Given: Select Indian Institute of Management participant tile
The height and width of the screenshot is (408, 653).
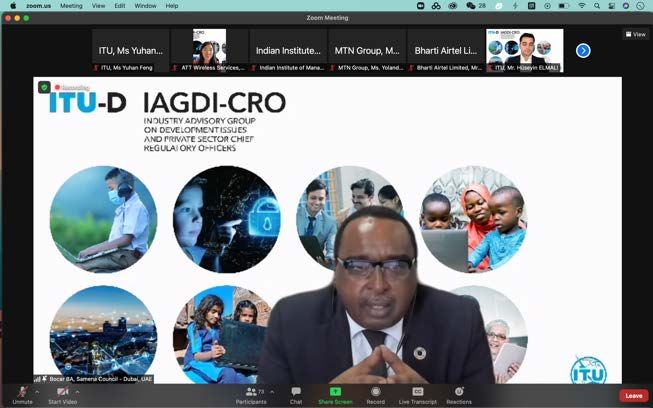Looking at the screenshot, I should coord(288,50).
